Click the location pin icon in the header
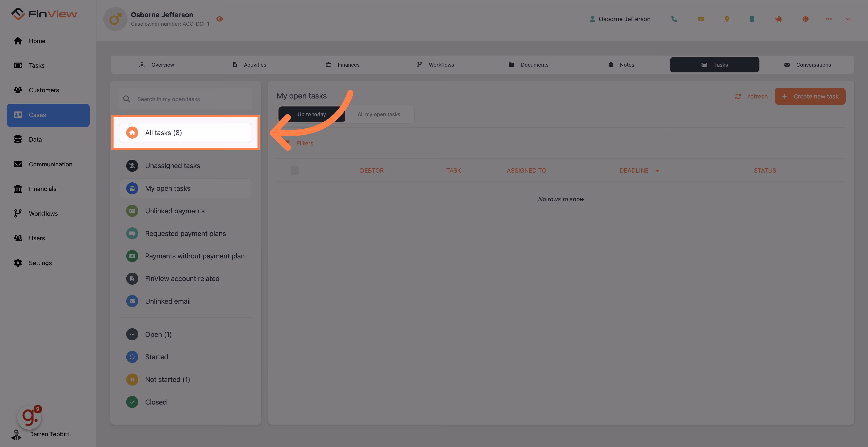Screen dimensions: 868x447 (x=727, y=19)
